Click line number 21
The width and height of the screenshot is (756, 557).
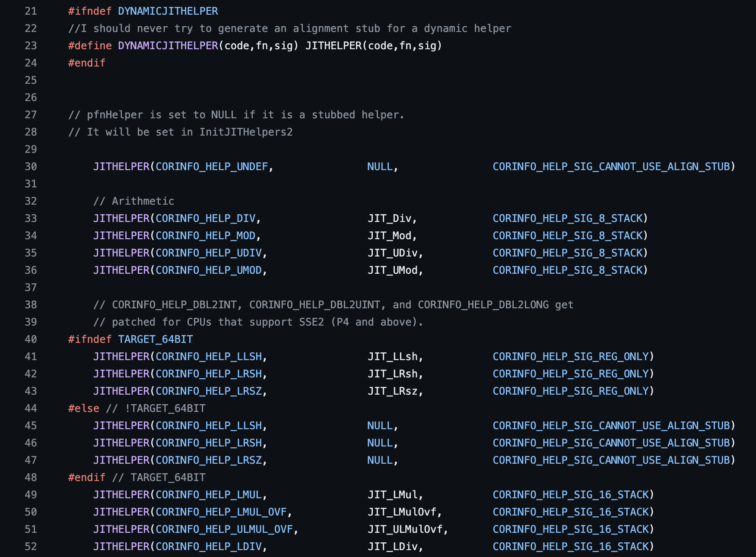pyautogui.click(x=31, y=11)
